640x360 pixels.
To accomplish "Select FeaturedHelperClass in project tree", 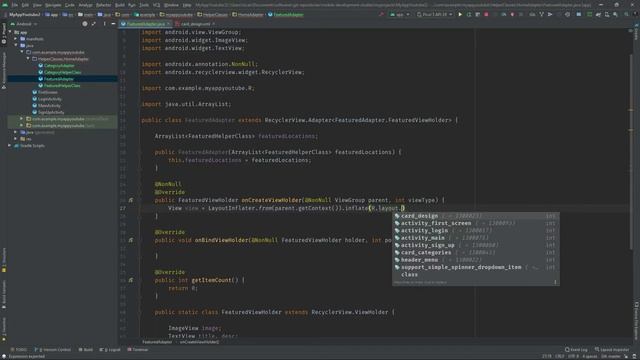I will (62, 86).
